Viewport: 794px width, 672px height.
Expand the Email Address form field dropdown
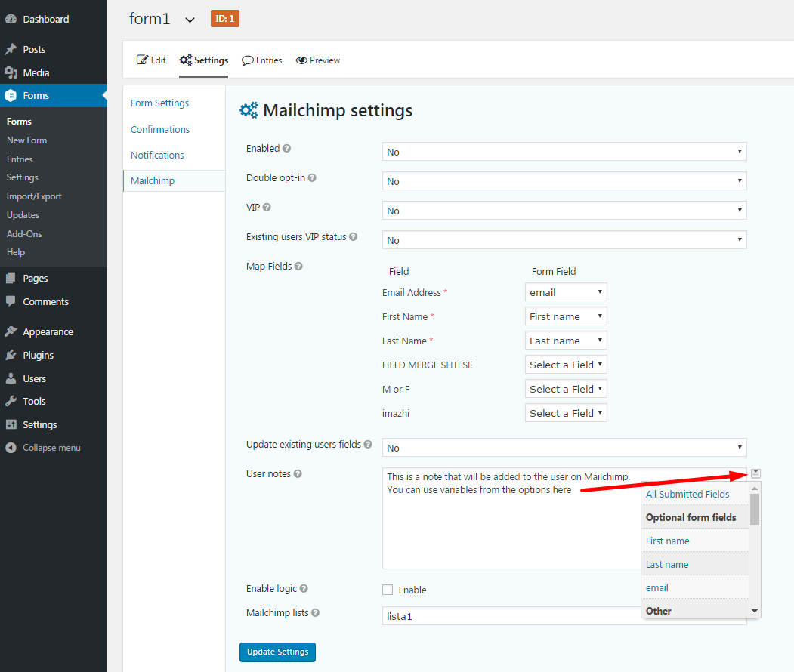(565, 292)
